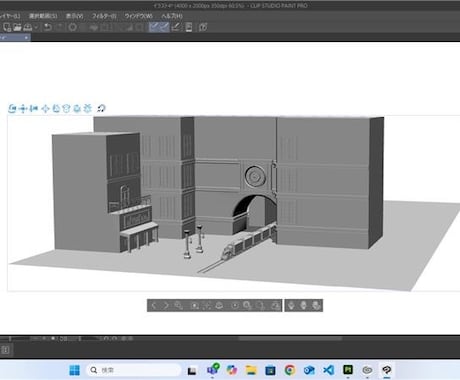This screenshot has height=380, width=460.
Task: Click the horizontal canvas scrollbar
Action: point(290,339)
